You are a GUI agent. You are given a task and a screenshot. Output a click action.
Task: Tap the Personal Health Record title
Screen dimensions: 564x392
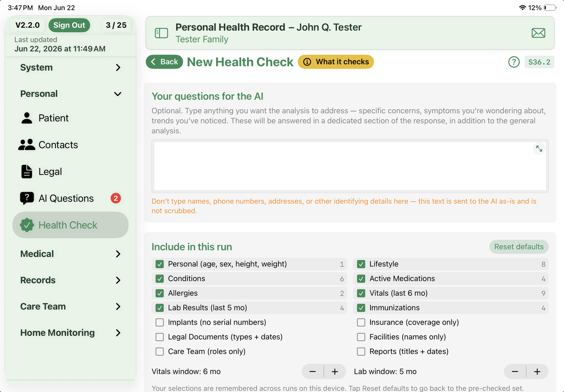(269, 27)
